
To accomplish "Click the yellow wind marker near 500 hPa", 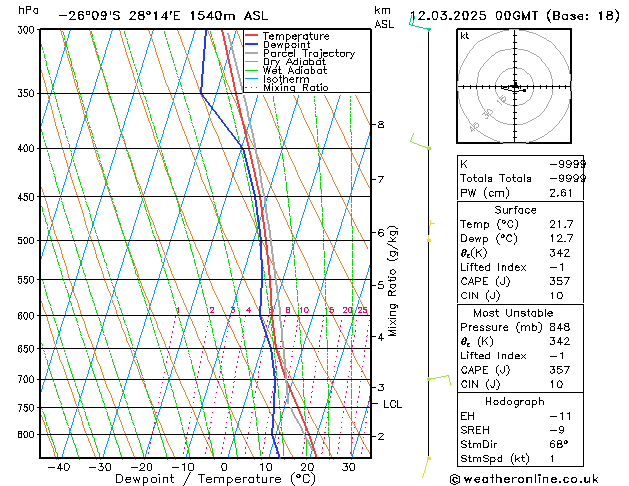I will click(429, 239).
